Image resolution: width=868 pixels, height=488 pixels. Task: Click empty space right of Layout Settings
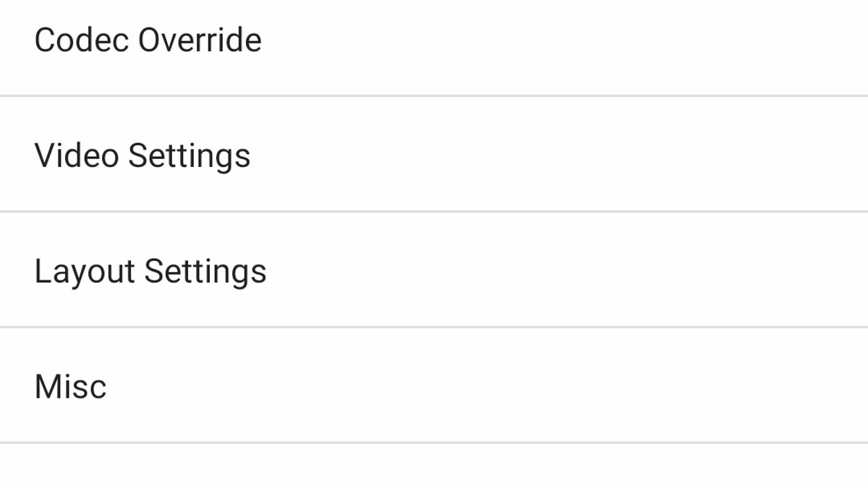click(568, 270)
